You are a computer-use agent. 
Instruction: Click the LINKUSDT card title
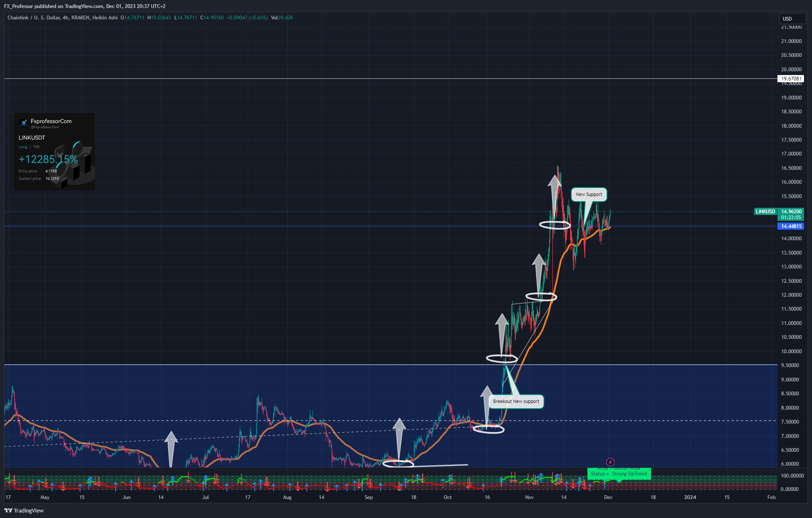32,138
